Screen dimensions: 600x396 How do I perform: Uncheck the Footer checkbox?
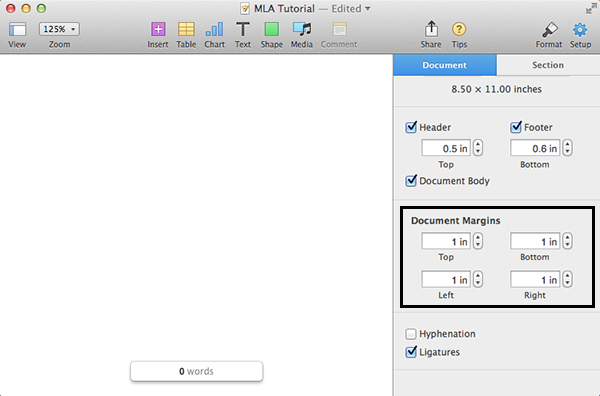[x=516, y=127]
